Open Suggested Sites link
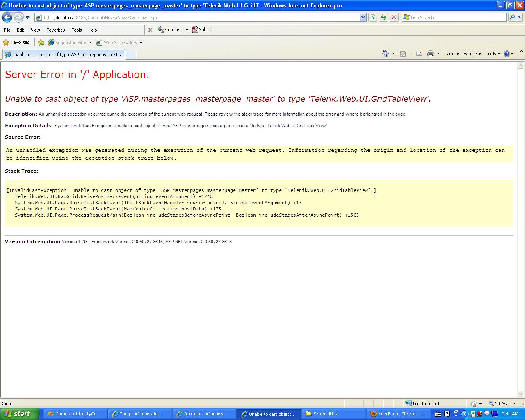 pyautogui.click(x=70, y=42)
